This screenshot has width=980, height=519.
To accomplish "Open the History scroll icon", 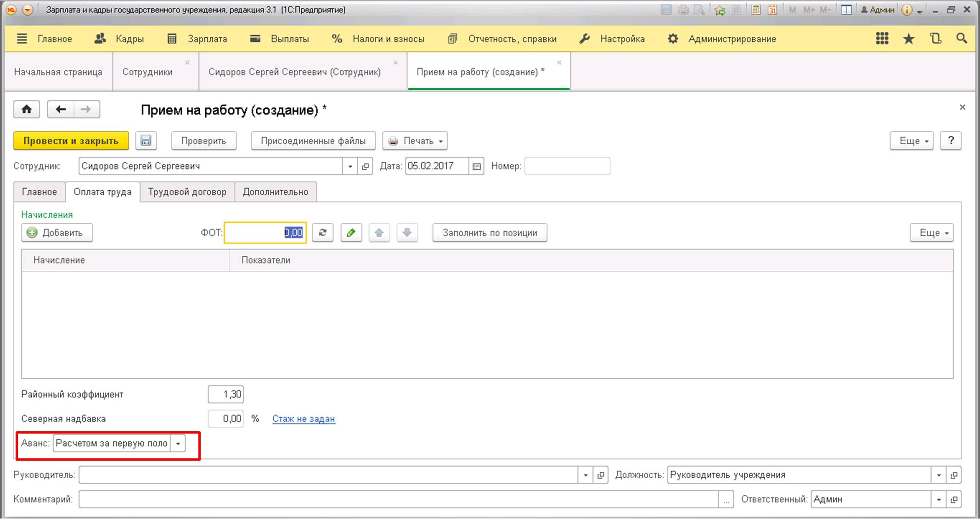I will (x=935, y=39).
